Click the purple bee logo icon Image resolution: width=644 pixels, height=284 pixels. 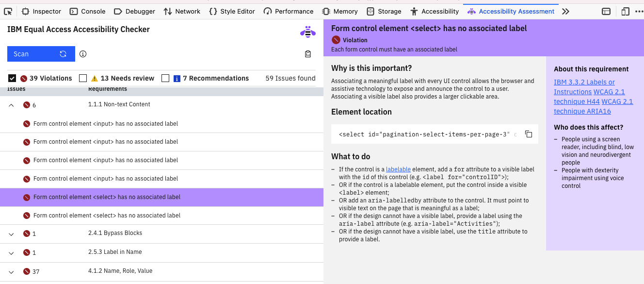(x=308, y=32)
